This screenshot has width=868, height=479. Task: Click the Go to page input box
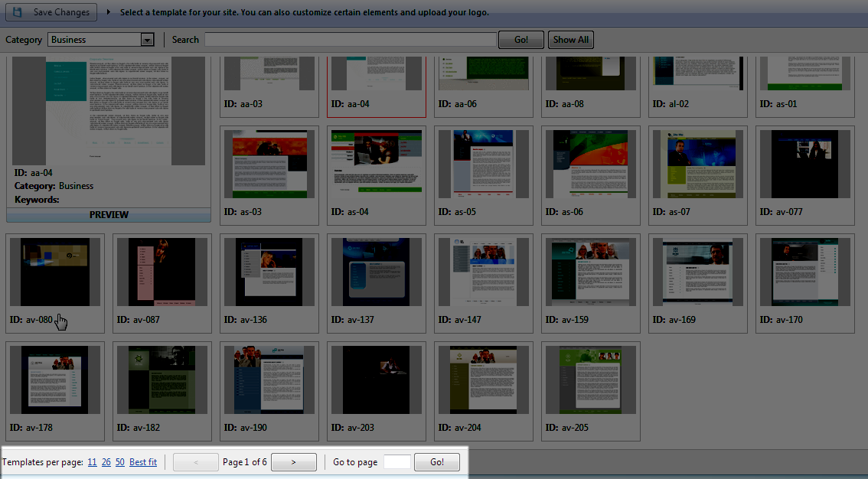point(396,462)
